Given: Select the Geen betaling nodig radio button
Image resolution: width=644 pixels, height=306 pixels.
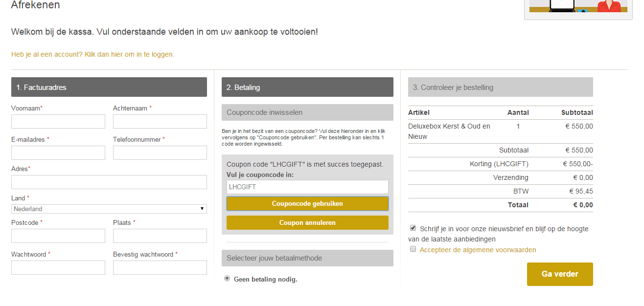Looking at the screenshot, I should click(227, 279).
